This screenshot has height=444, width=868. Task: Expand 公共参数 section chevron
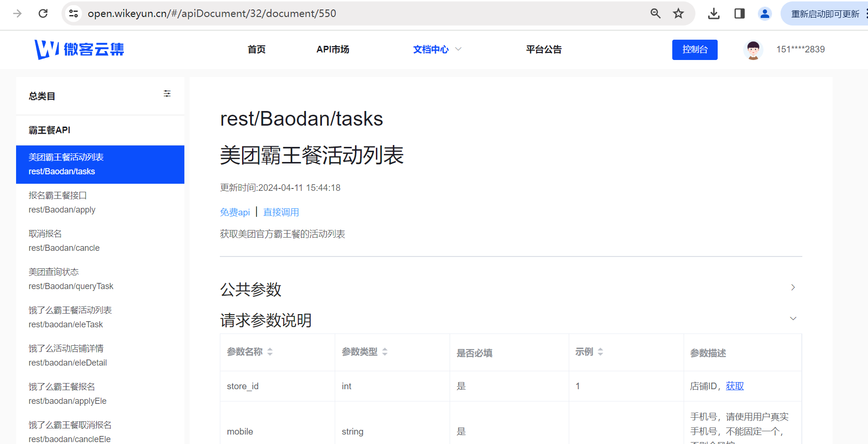tap(793, 287)
